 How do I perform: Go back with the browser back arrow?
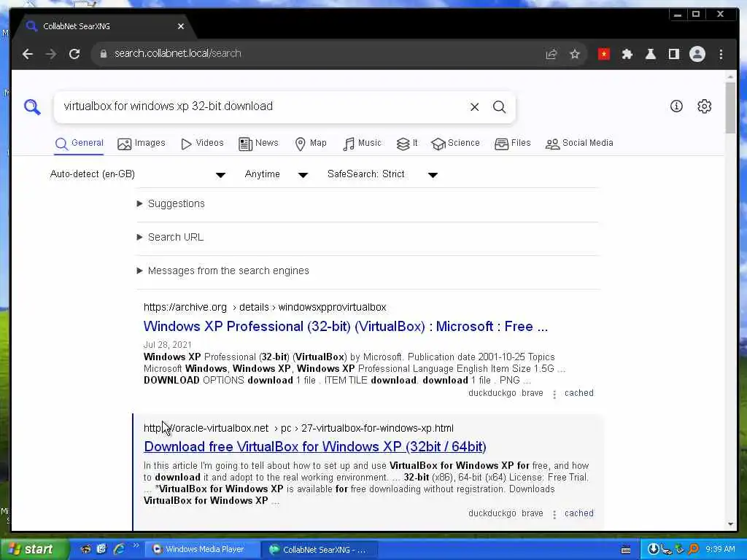coord(27,54)
